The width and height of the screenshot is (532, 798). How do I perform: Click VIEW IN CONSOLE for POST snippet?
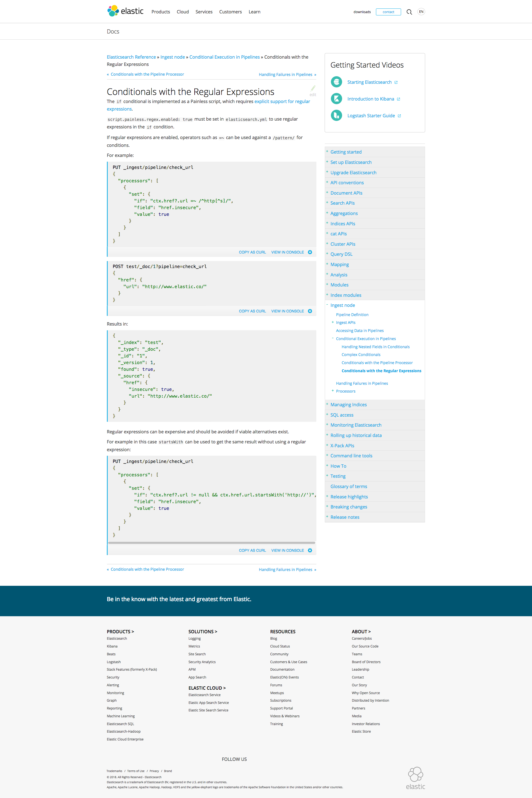pos(287,311)
